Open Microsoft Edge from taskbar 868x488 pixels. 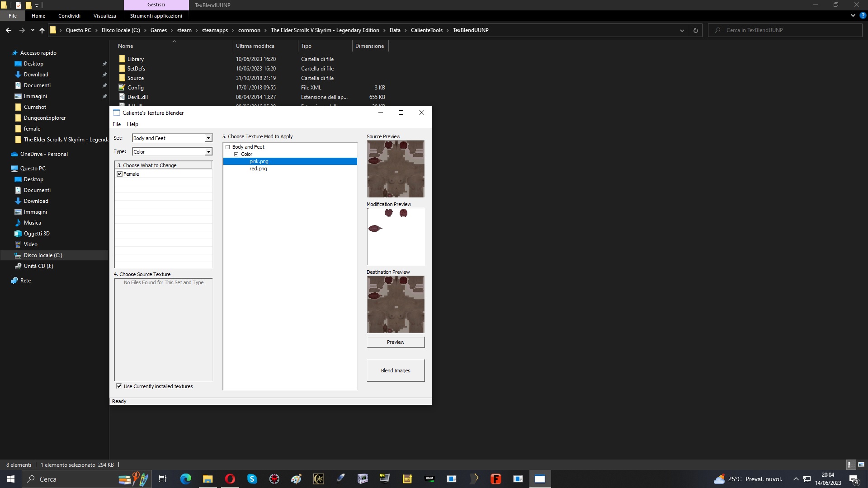(186, 479)
